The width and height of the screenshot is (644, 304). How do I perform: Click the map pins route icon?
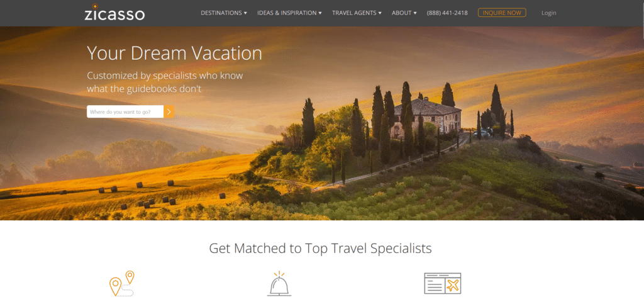pyautogui.click(x=122, y=283)
